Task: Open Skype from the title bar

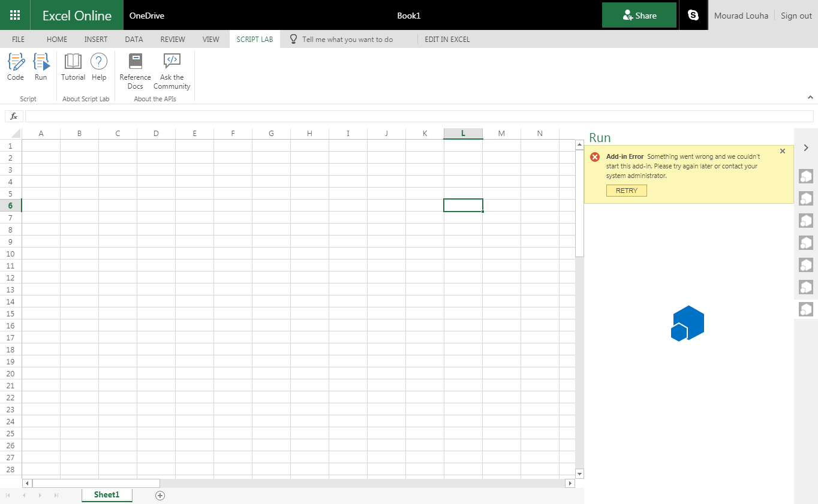Action: (693, 15)
